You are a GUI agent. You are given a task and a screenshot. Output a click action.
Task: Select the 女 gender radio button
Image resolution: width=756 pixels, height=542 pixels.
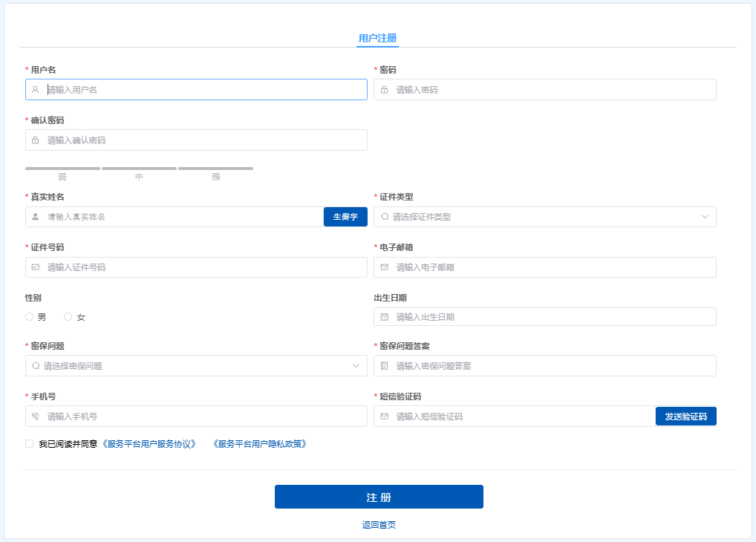pyautogui.click(x=68, y=317)
